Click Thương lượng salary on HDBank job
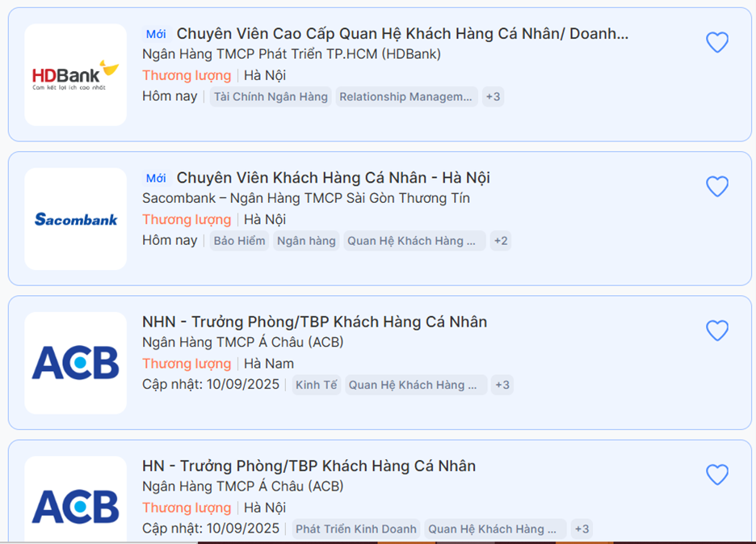The height and width of the screenshot is (544, 756). 187,76
